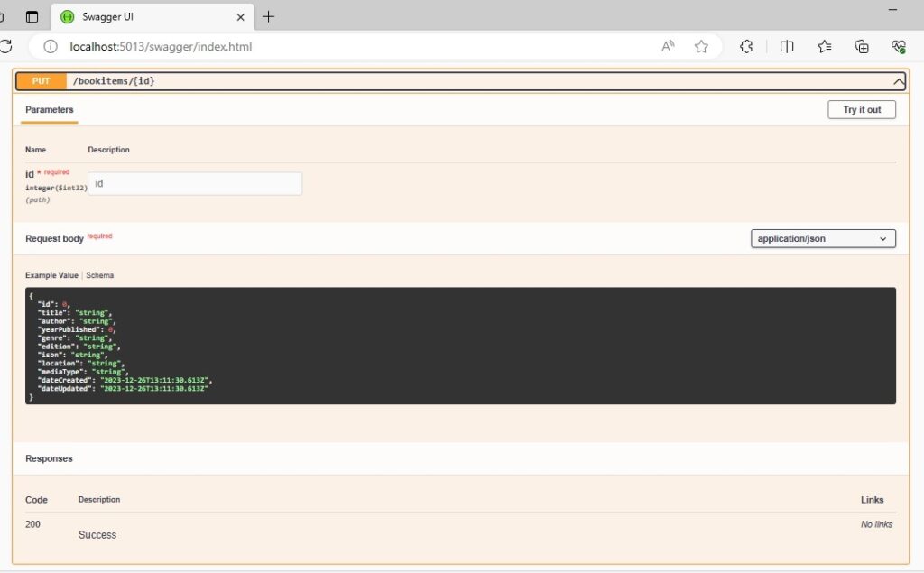Collapse the PUT /bookitems/{id} operation
This screenshot has height=573, width=924.
point(898,81)
